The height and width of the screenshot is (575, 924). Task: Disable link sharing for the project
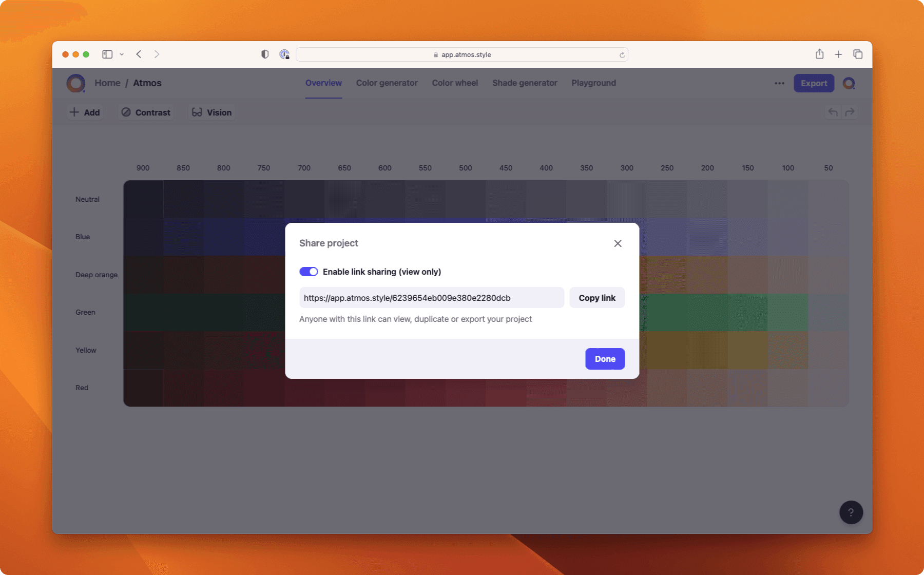309,271
